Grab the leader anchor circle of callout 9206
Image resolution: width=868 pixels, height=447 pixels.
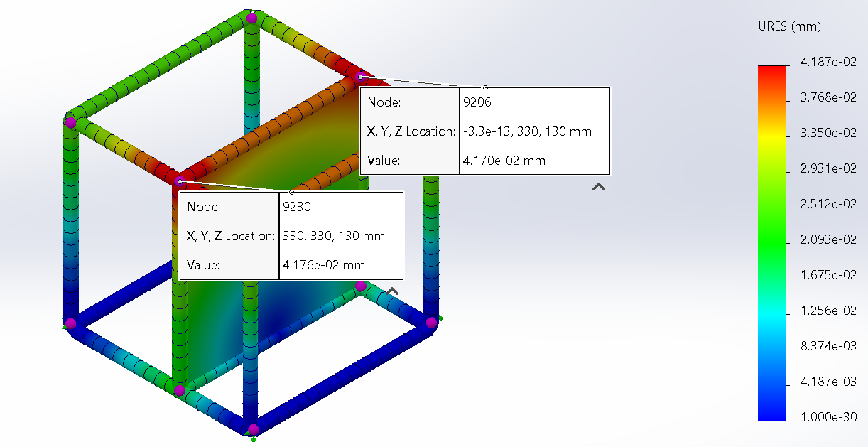tap(486, 87)
